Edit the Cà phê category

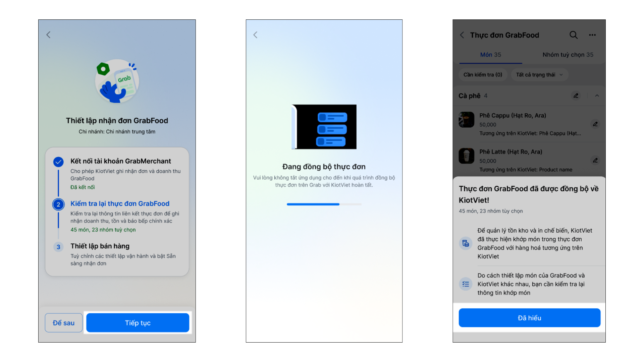coord(576,96)
